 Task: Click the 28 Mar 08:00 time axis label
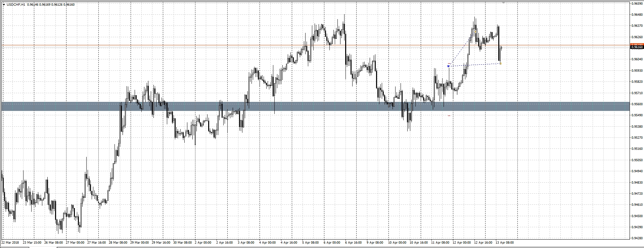point(118,242)
